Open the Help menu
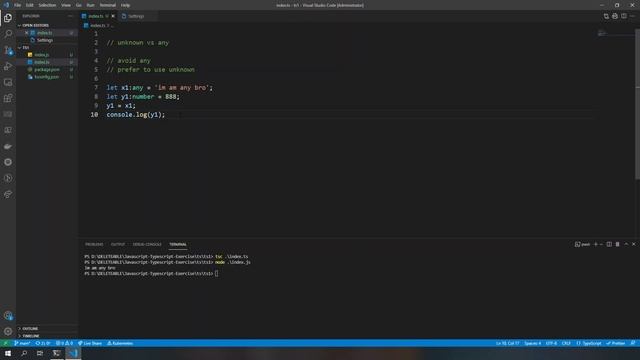This screenshot has height=360, width=640. click(x=125, y=5)
